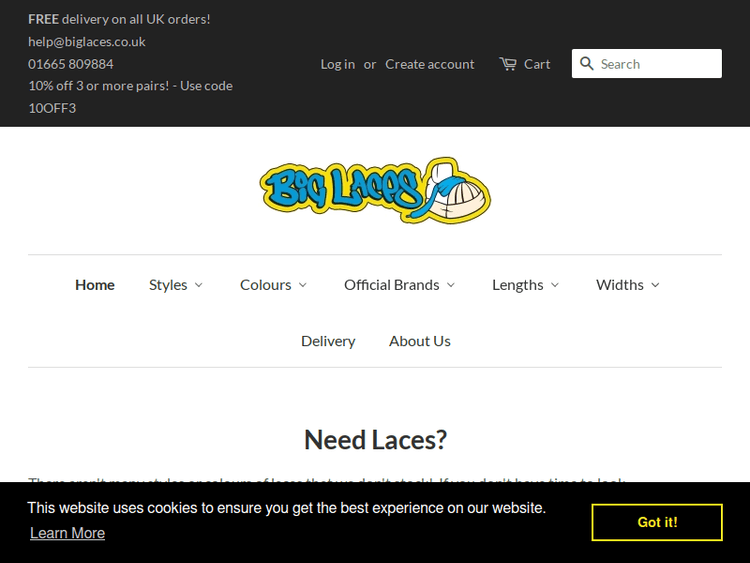
Task: Focus the Search input field
Action: click(658, 64)
